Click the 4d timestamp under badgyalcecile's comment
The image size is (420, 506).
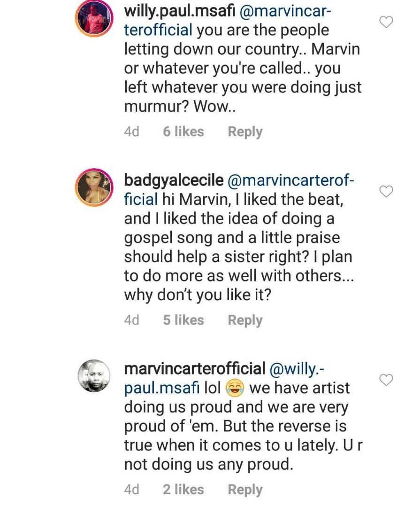click(x=132, y=320)
